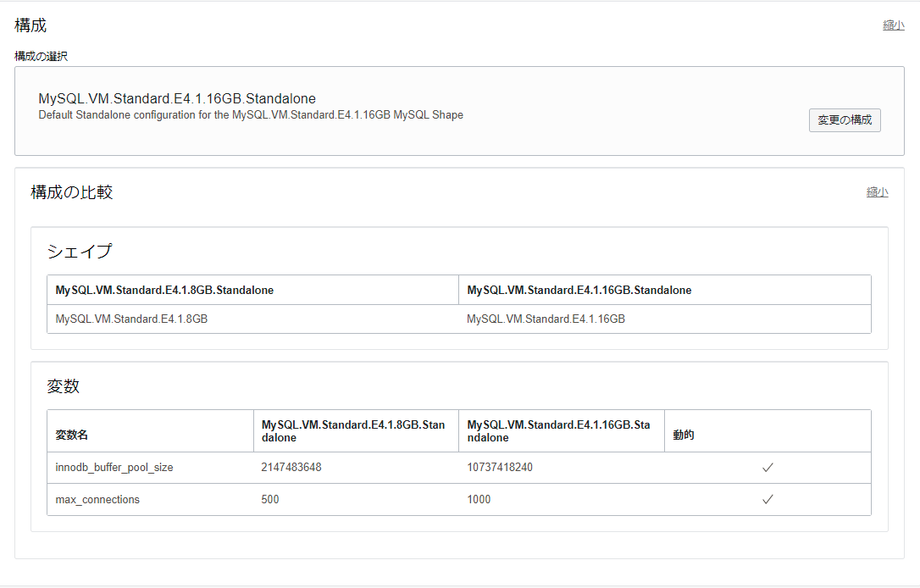
Task: Click the 変数名 column header
Action: point(71,435)
